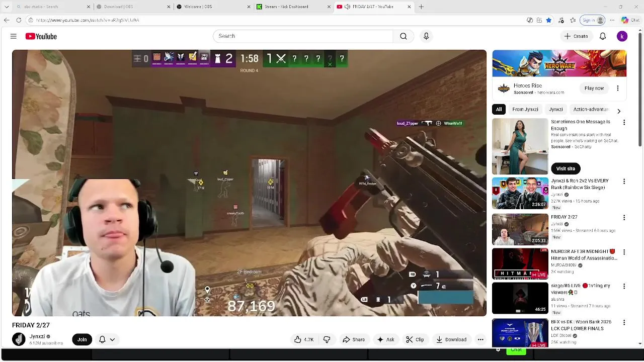Open options for LCK Cup video
This screenshot has width=644, height=362.
pos(624,322)
